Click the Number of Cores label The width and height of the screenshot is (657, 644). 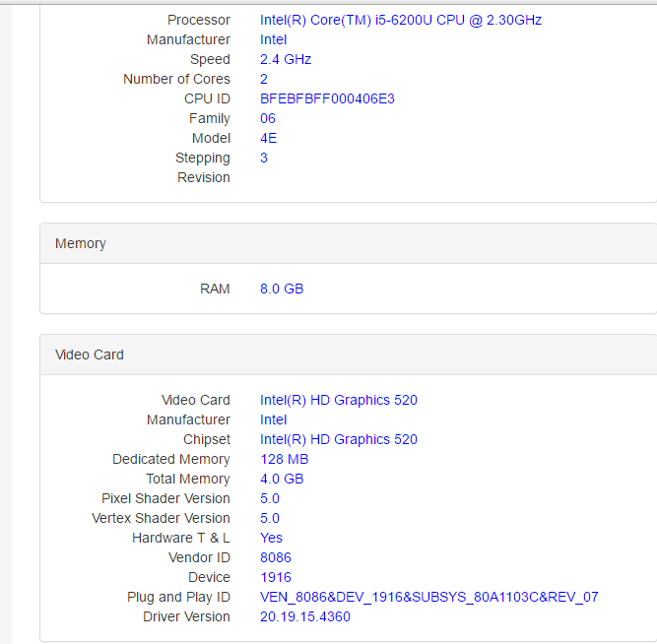tap(176, 79)
